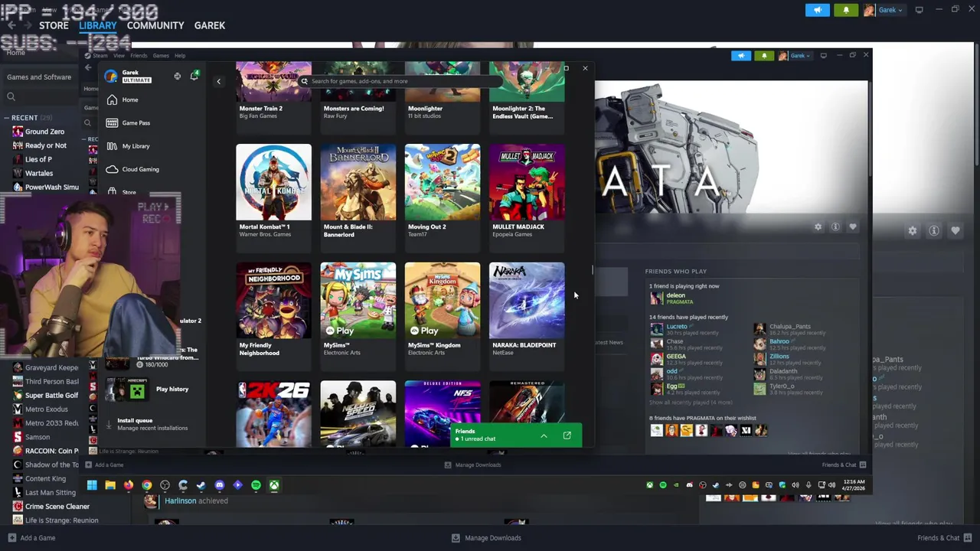Click the info icon in inner Steam window
This screenshot has width=980, height=551.
coord(835,227)
